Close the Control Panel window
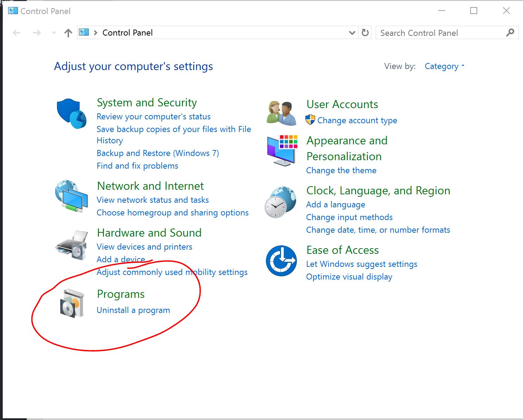The width and height of the screenshot is (523, 420). click(x=506, y=11)
